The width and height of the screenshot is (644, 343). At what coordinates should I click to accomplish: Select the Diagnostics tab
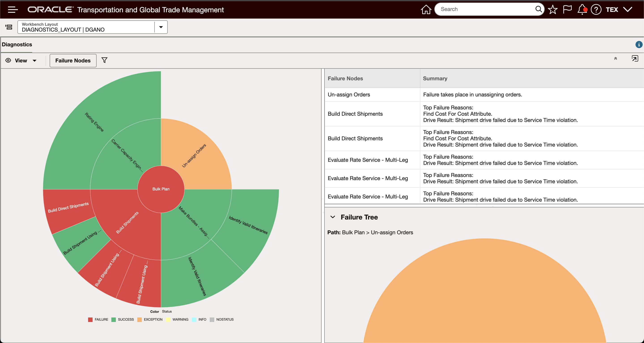click(17, 45)
